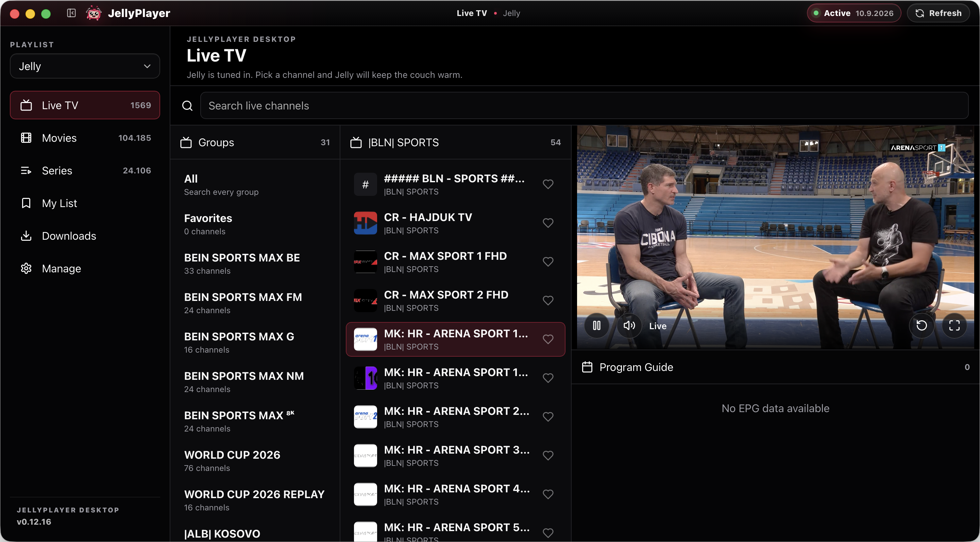This screenshot has width=980, height=542.
Task: Click the |BLN| SPORTS header TV icon
Action: [x=356, y=142]
